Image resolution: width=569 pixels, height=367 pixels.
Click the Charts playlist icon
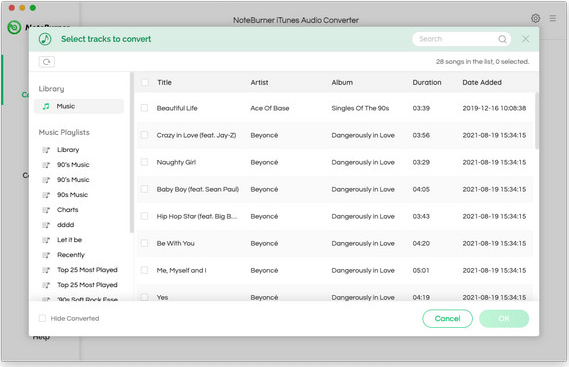click(46, 210)
